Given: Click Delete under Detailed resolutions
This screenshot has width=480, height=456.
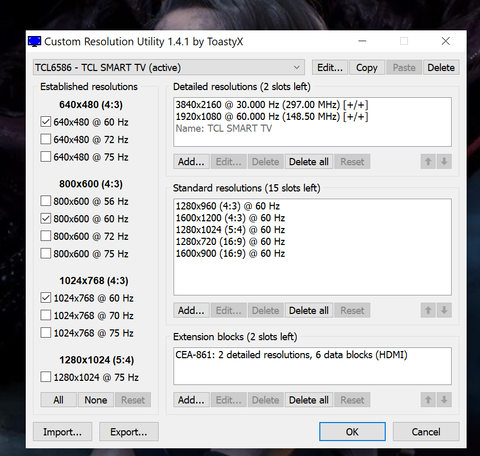Looking at the screenshot, I should (266, 162).
